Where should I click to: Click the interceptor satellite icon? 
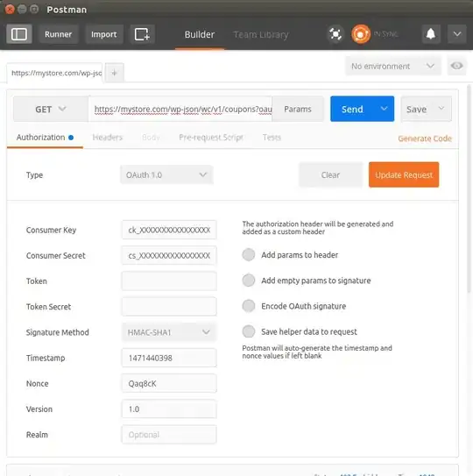tap(335, 34)
